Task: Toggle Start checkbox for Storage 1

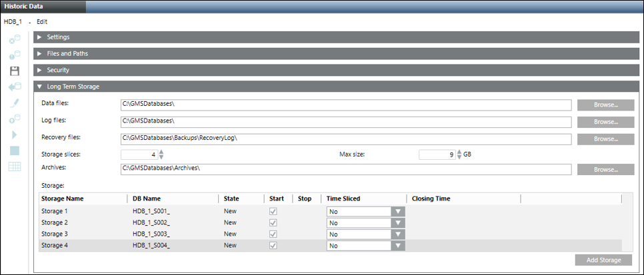Action: (x=272, y=211)
